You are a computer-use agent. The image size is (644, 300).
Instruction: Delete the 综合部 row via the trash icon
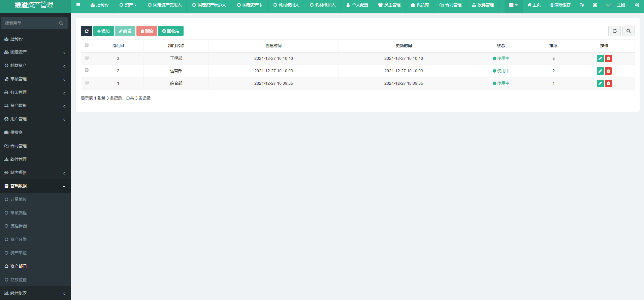(x=608, y=83)
